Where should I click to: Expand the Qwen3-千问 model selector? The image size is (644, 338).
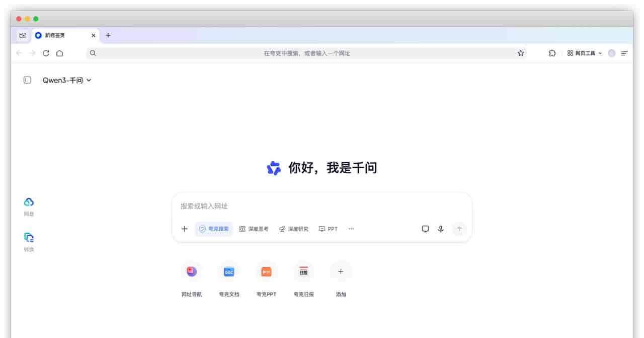[x=67, y=80]
